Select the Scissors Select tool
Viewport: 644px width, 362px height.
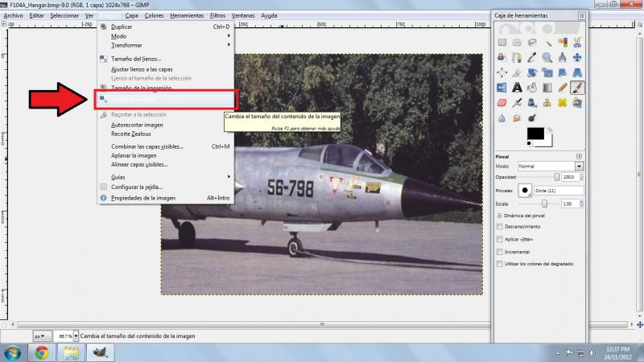(577, 43)
